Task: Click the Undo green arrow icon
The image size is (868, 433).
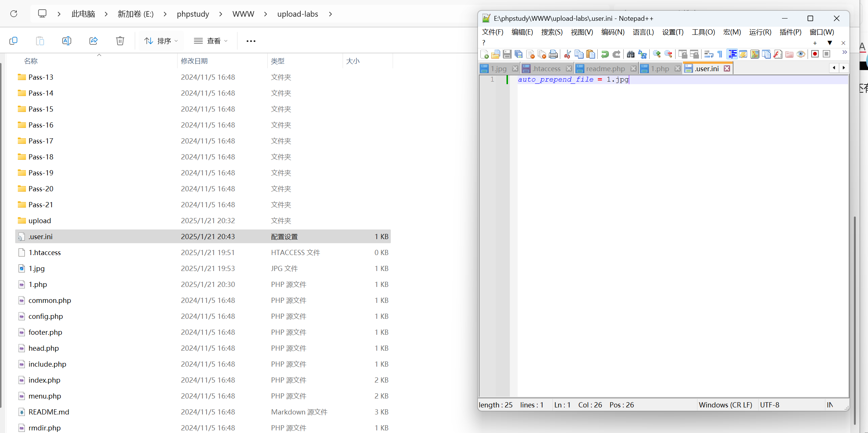Action: 605,54
